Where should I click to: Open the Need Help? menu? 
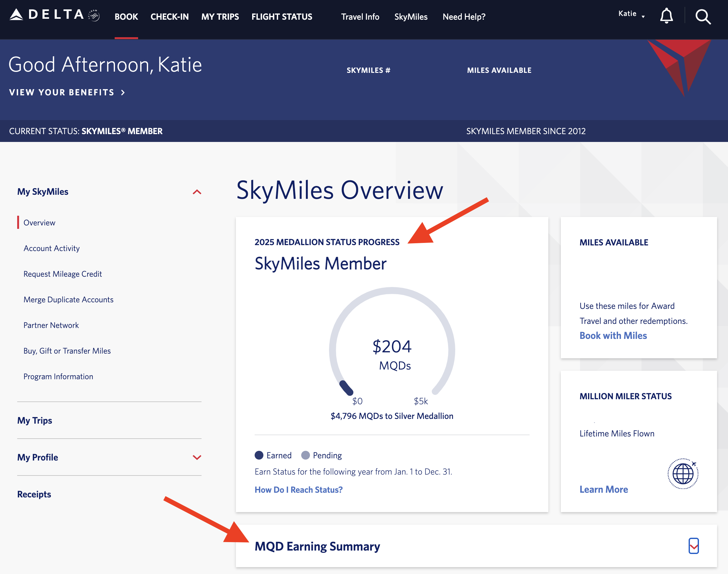tap(464, 17)
